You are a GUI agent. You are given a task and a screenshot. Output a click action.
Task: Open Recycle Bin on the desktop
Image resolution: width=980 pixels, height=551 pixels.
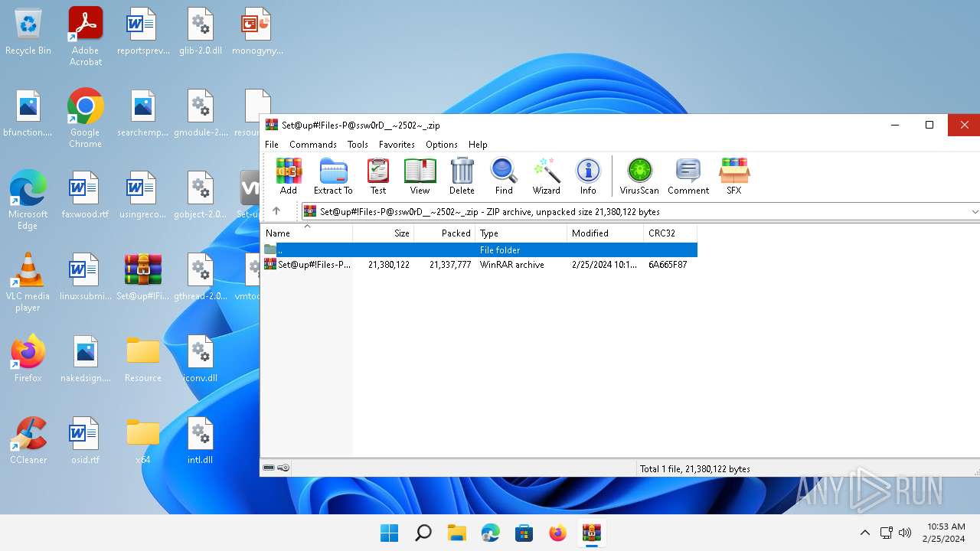(x=28, y=31)
